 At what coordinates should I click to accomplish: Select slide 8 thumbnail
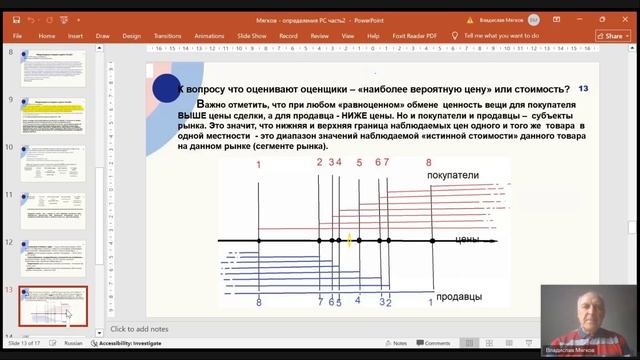[x=53, y=69]
